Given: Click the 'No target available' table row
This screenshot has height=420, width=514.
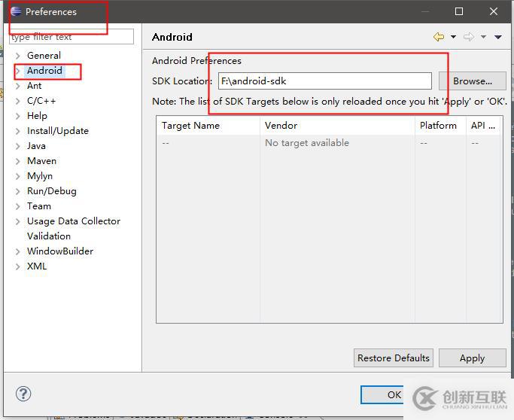Looking at the screenshot, I should (329, 143).
